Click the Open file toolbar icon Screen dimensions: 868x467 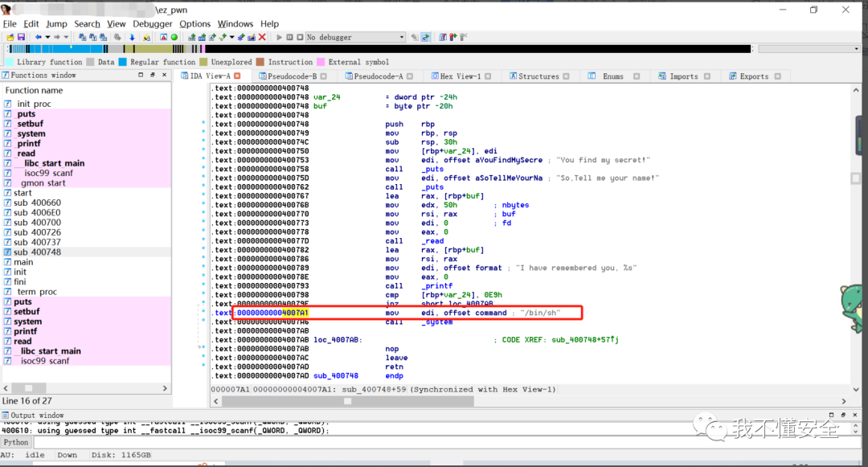10,37
